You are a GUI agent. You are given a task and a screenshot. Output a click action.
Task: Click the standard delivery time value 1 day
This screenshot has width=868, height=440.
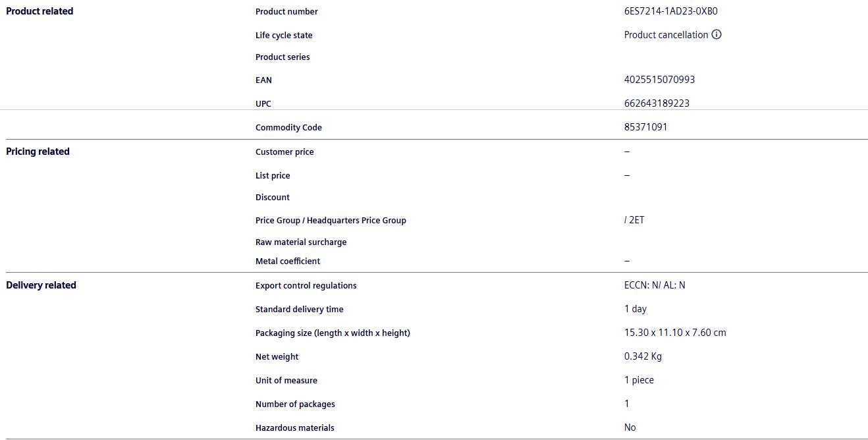(636, 309)
